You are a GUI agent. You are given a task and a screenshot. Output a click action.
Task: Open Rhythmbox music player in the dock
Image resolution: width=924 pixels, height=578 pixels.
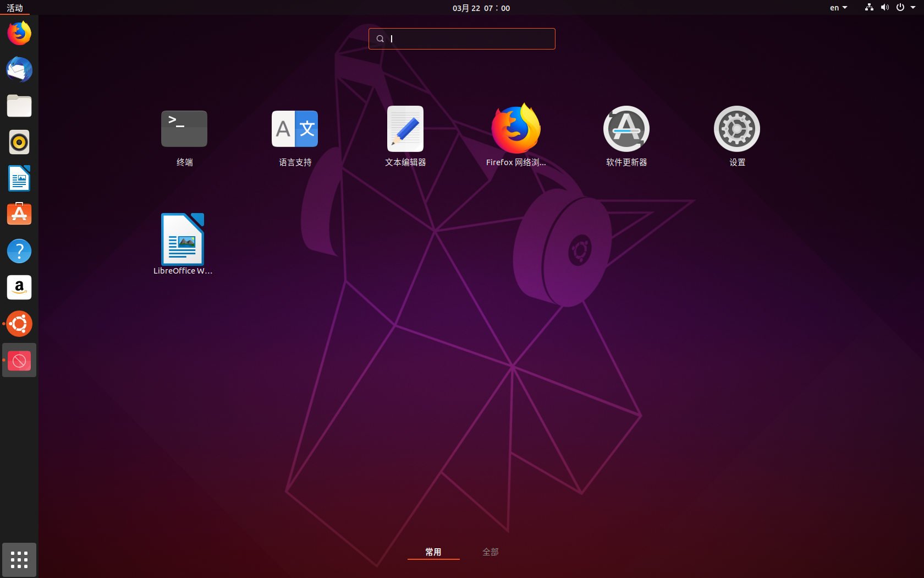pyautogui.click(x=19, y=142)
